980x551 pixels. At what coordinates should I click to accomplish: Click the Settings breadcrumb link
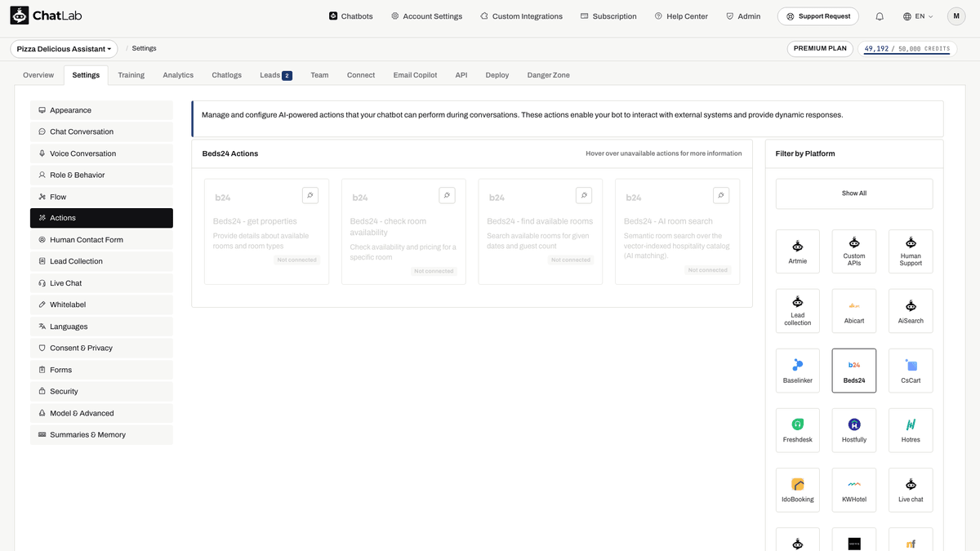point(144,49)
